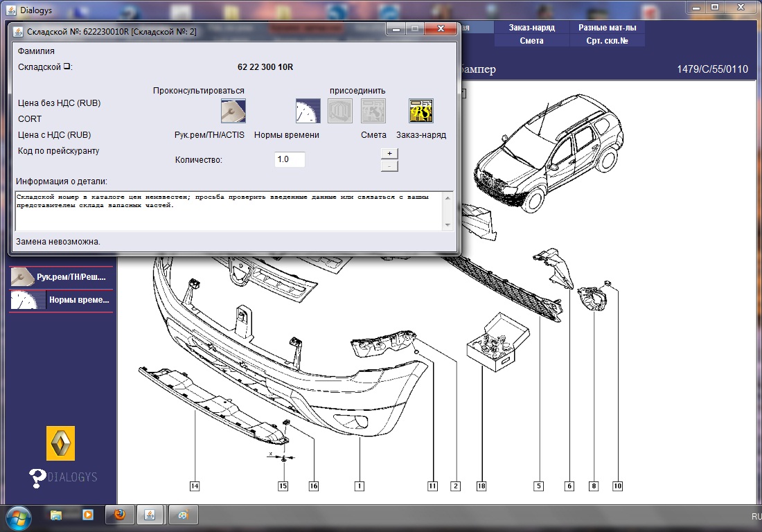Click the parts box illustration for item 18
762x532 pixels.
pyautogui.click(x=498, y=342)
